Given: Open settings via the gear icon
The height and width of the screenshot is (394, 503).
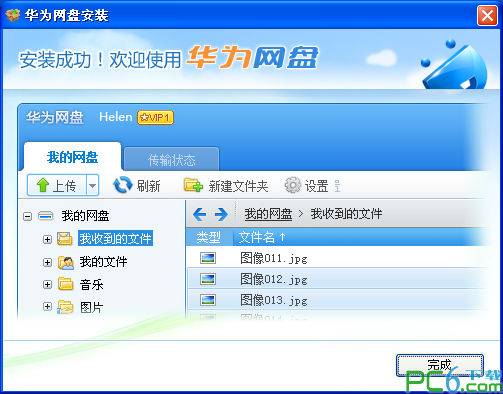Looking at the screenshot, I should pos(292,185).
